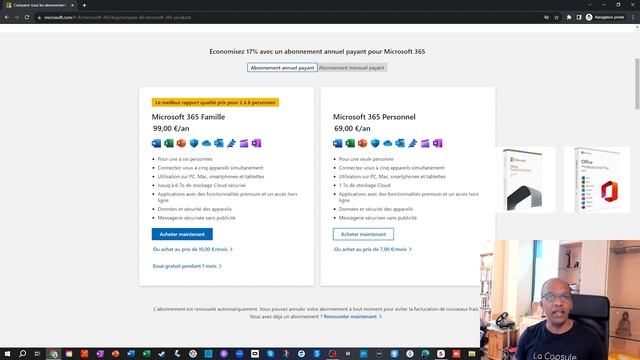The image size is (640, 360).
Task: Click the Editor pen icon under Microsoft 365 Famille
Action: [x=231, y=143]
